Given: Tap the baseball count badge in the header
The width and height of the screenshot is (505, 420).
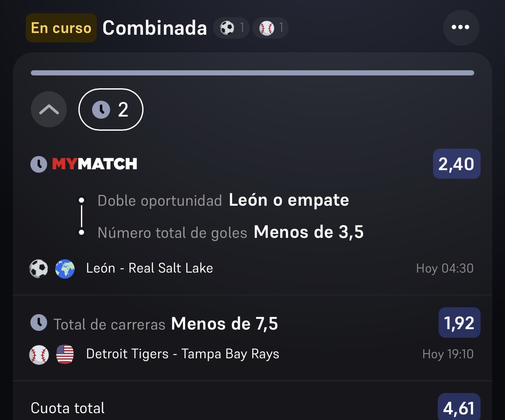Looking at the screenshot, I should [x=271, y=28].
